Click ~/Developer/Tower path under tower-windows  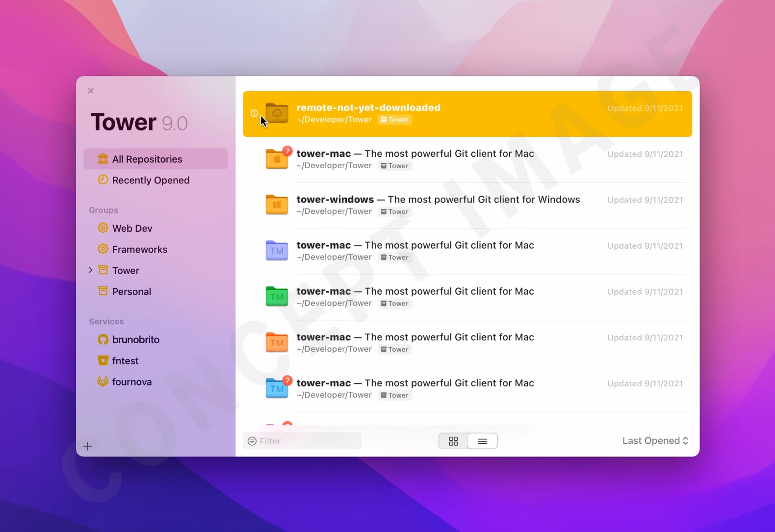[x=334, y=211]
